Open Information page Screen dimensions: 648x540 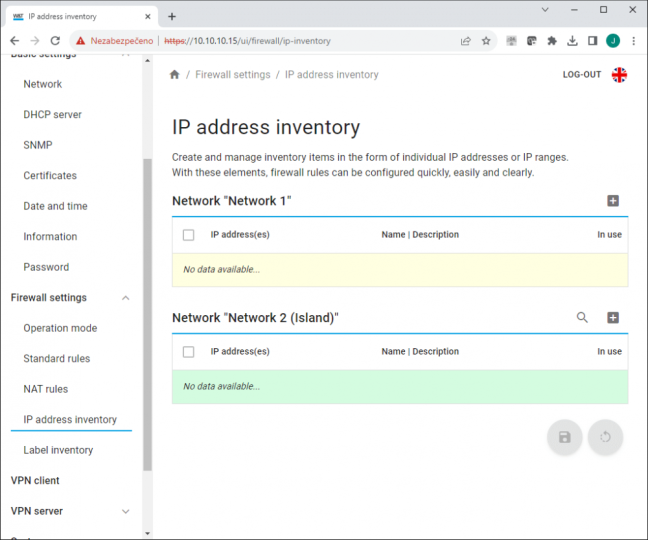pyautogui.click(x=50, y=236)
